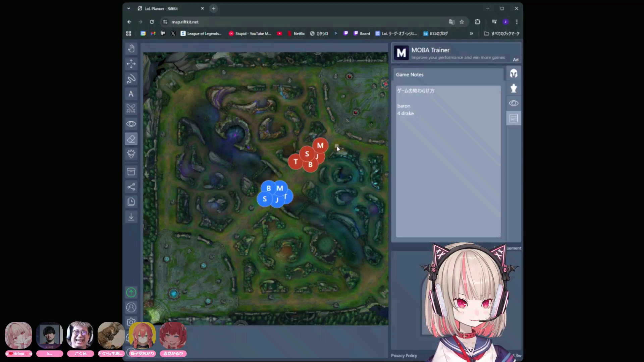Open Chrome three-dot menu
The height and width of the screenshot is (362, 644).
[x=517, y=22]
